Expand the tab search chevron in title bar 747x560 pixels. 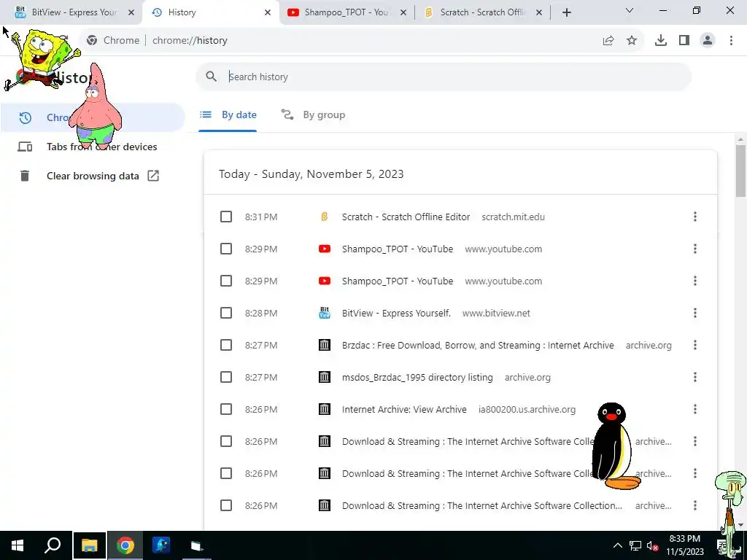click(630, 10)
